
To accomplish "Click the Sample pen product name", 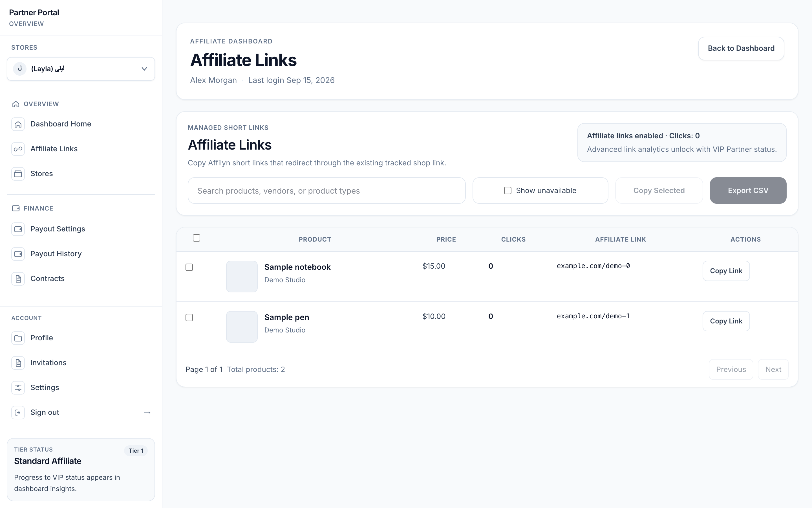I will (x=286, y=317).
